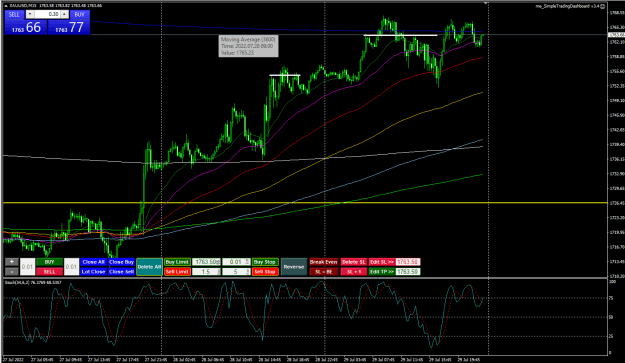The height and width of the screenshot is (363, 625).
Task: Click the minus lot button in dashboard
Action: [12, 272]
